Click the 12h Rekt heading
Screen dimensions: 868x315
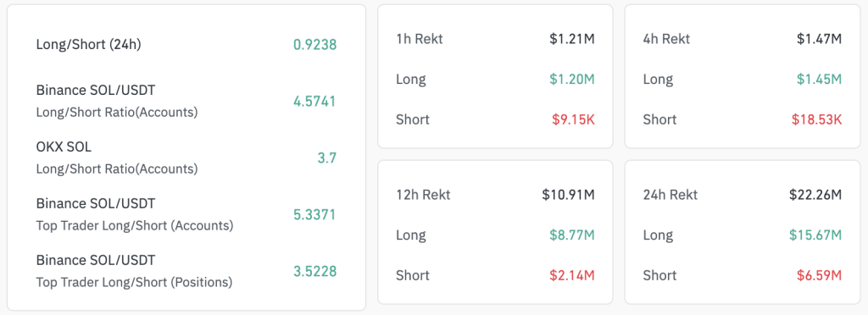(423, 195)
